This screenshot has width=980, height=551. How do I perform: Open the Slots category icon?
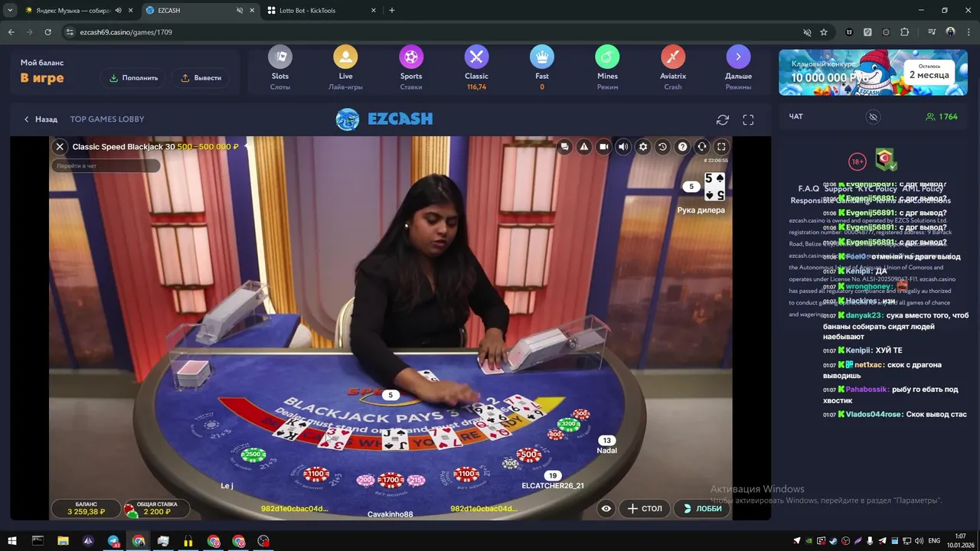click(x=280, y=57)
